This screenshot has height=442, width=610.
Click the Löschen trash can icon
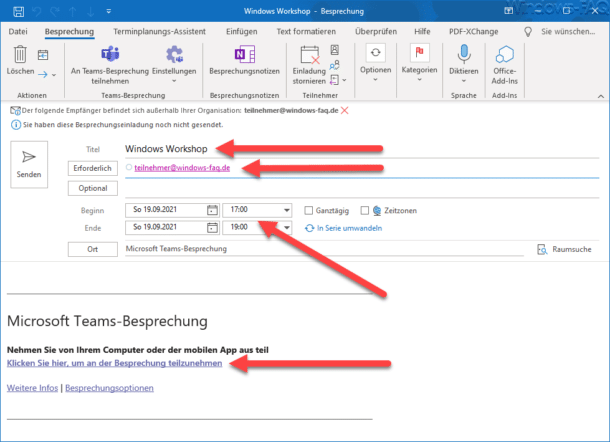point(20,54)
